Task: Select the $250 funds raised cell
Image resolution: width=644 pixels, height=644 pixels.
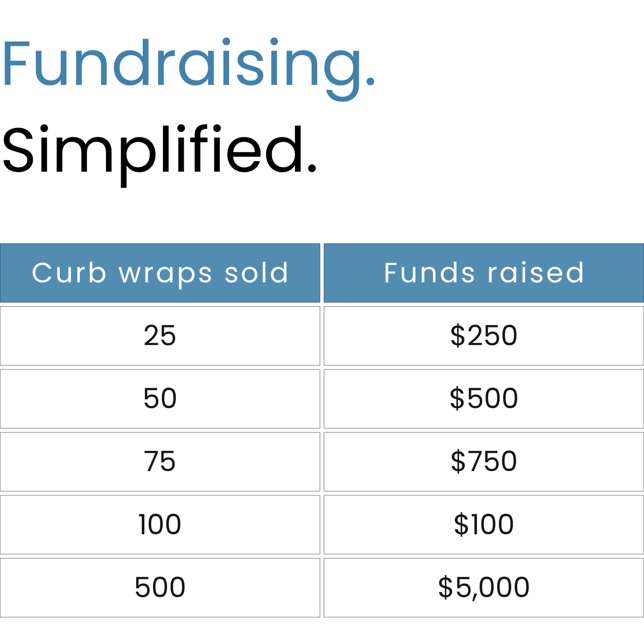Action: (484, 336)
